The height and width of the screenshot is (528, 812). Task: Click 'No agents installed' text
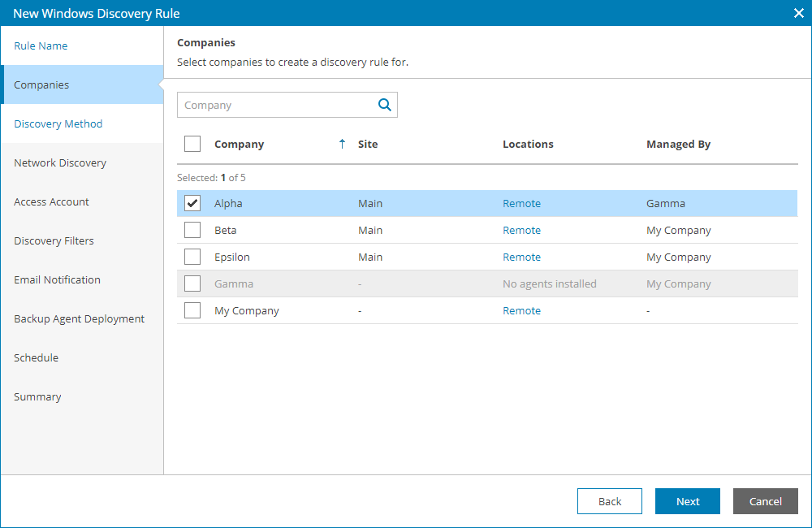pos(550,284)
